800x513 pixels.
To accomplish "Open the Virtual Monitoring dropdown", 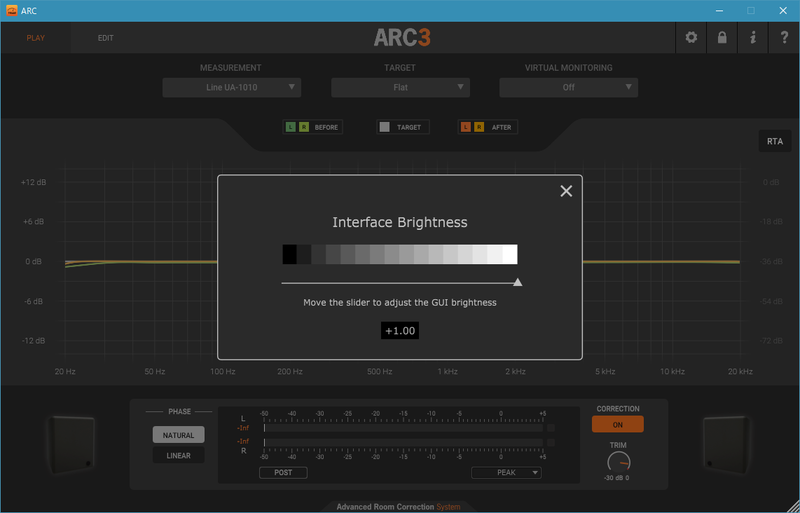I will [x=568, y=87].
